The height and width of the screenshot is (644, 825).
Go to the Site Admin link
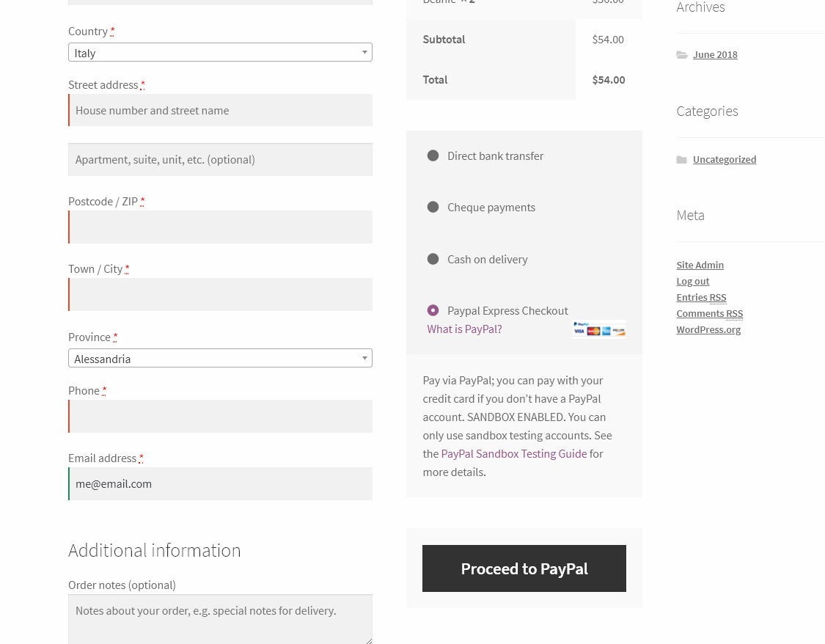pyautogui.click(x=700, y=266)
